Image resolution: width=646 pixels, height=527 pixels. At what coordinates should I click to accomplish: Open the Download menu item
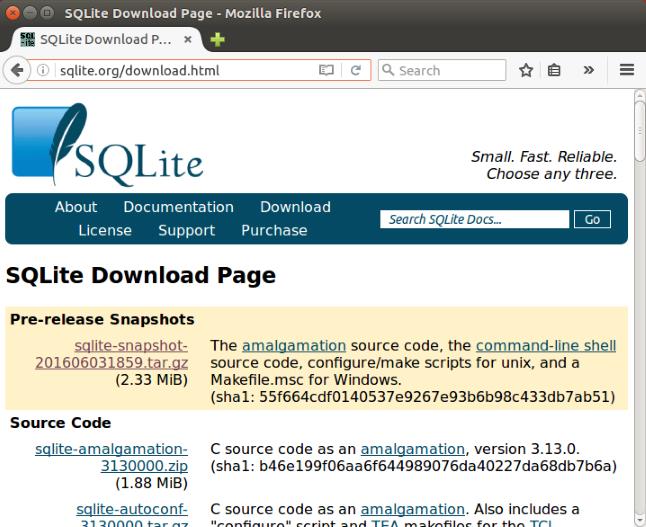pyautogui.click(x=295, y=207)
